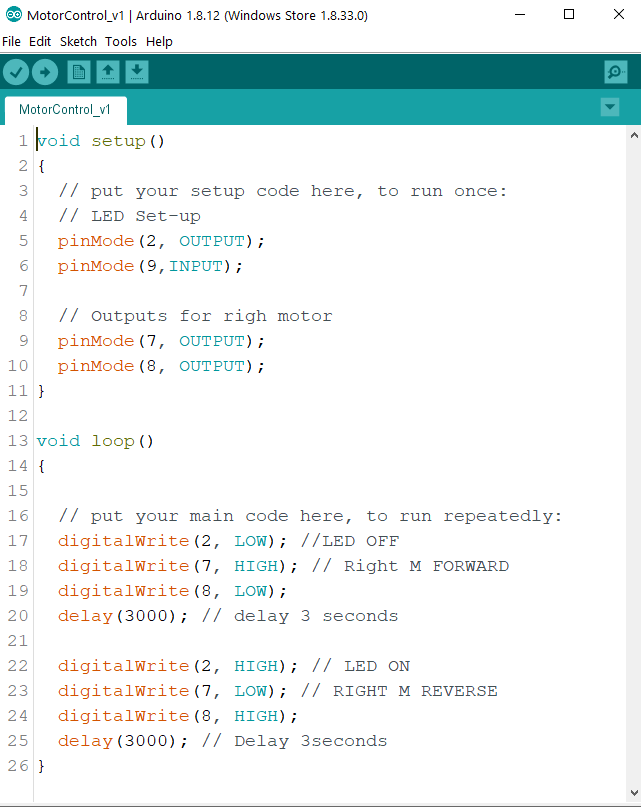Click the Upload arrow icon
The image size is (641, 807).
(45, 71)
